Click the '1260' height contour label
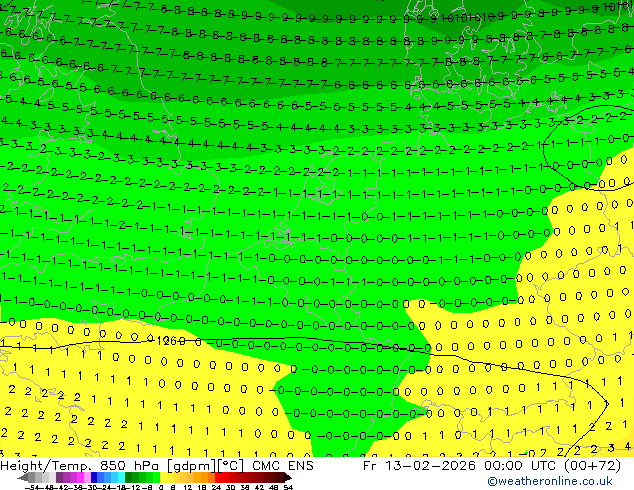This screenshot has width=634, height=490. [x=171, y=341]
